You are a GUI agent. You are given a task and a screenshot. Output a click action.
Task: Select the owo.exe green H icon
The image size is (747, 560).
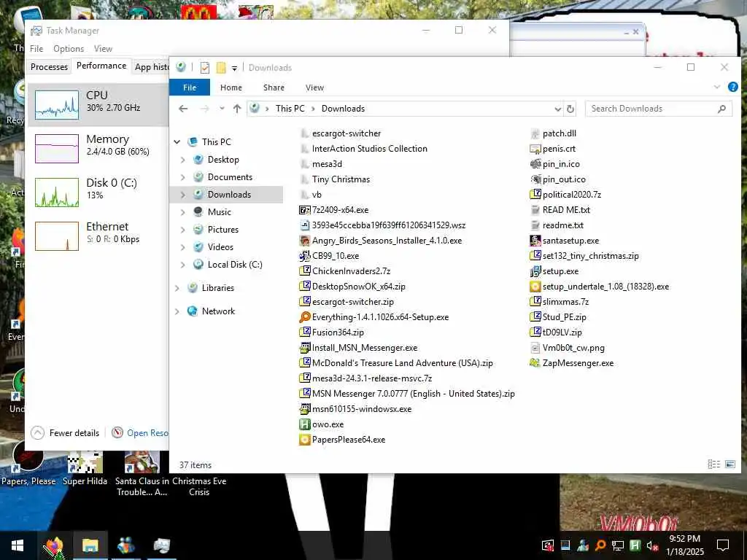pos(304,424)
